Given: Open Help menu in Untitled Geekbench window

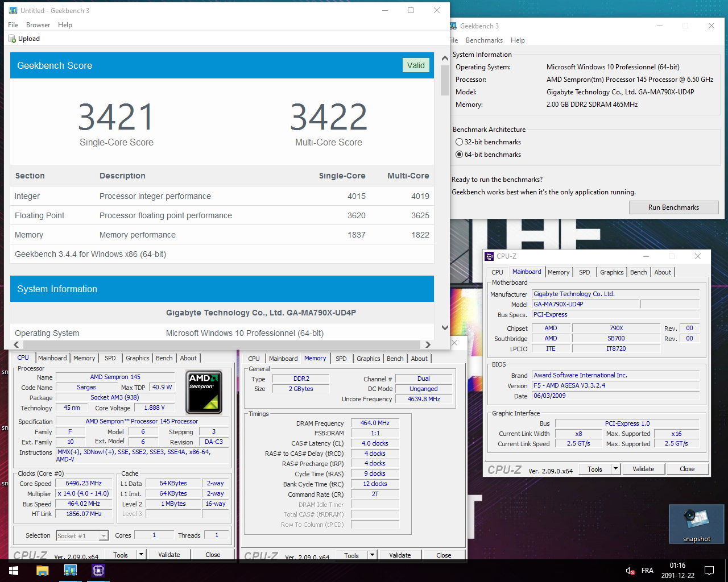Looking at the screenshot, I should click(65, 25).
